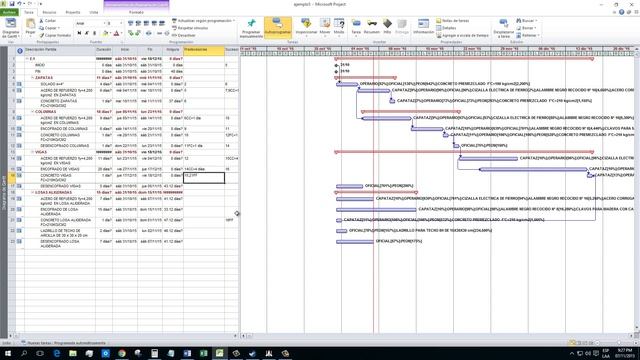Click the Actualizar según programación button

(203, 20)
